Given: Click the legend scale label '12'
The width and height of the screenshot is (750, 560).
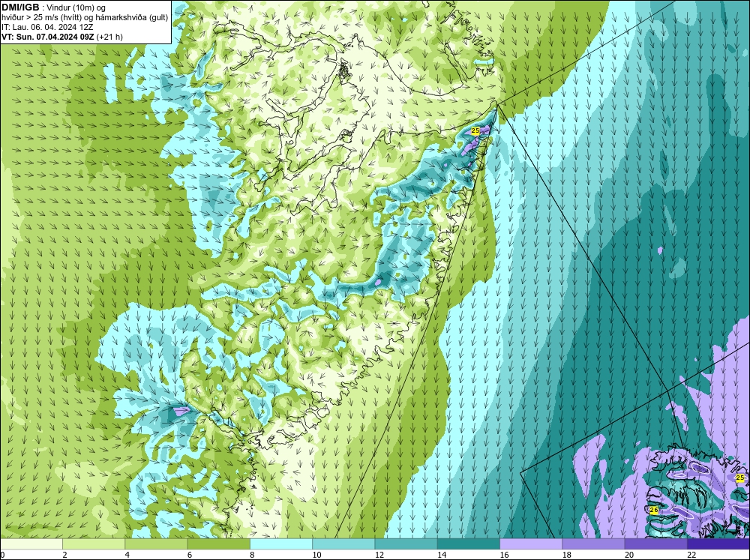Looking at the screenshot, I should pos(379,555).
